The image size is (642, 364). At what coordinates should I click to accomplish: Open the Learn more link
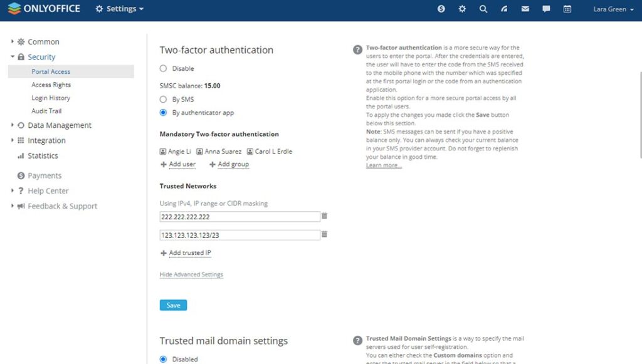(x=384, y=165)
